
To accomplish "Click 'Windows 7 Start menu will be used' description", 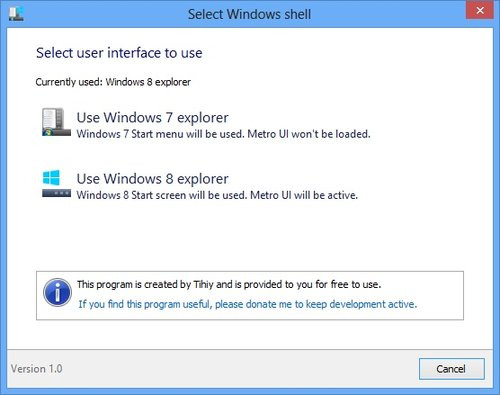I will point(223,134).
